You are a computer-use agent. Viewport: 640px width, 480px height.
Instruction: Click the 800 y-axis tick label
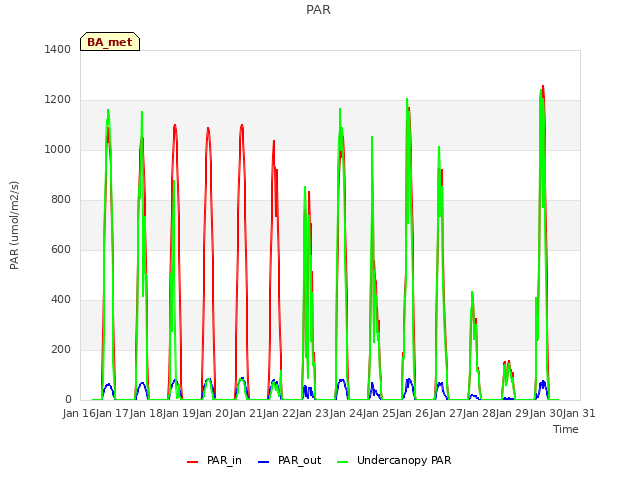61,200
